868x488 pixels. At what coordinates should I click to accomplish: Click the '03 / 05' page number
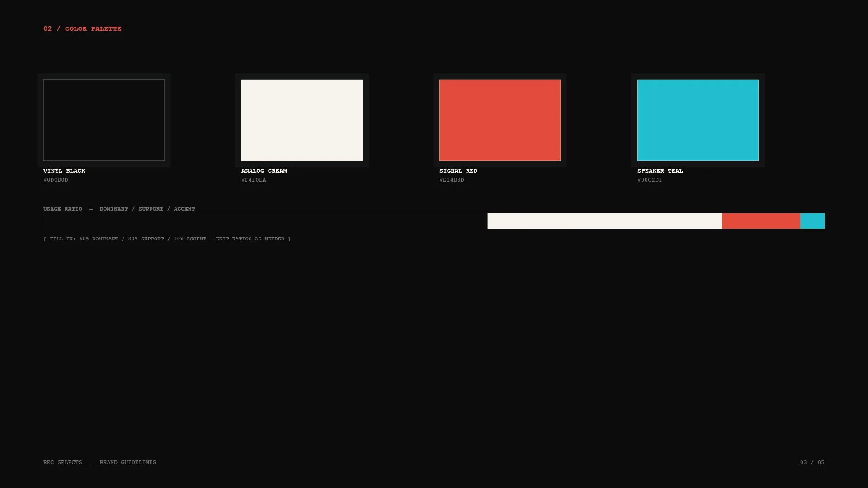coord(812,462)
